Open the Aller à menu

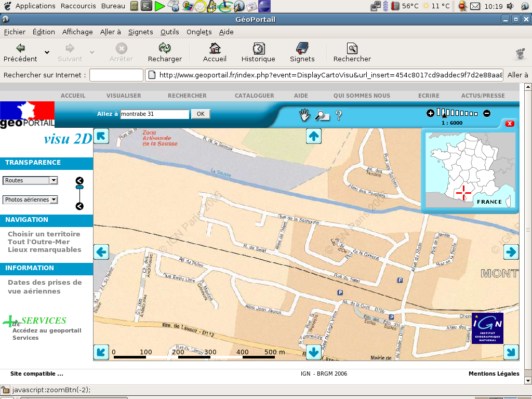[110, 32]
